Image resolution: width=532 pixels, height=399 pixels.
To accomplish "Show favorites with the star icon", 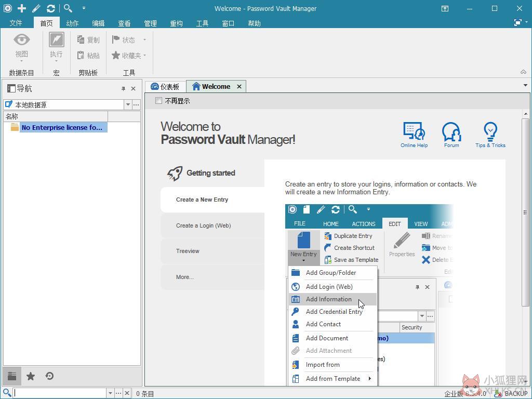I will coord(31,376).
